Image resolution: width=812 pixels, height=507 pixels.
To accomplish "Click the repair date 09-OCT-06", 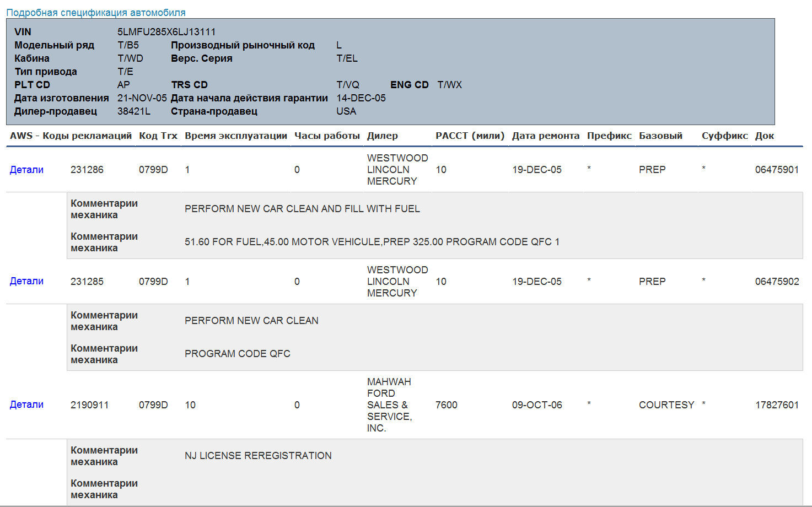I will 536,405.
